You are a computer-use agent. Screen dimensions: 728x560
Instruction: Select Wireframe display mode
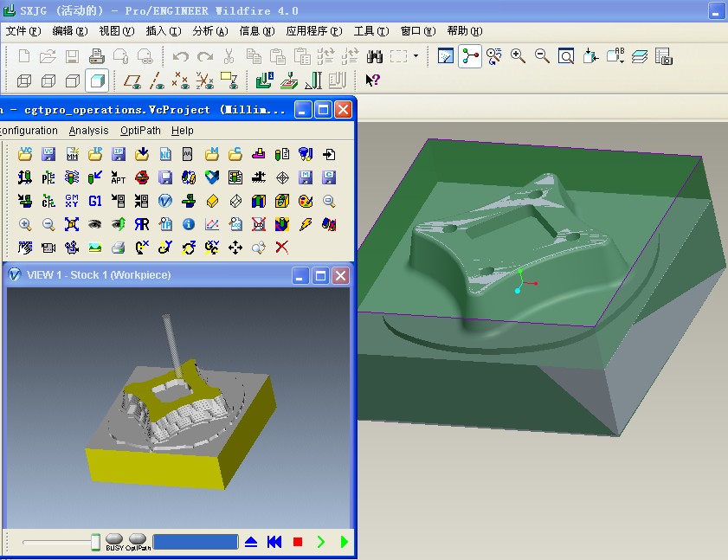tap(24, 80)
